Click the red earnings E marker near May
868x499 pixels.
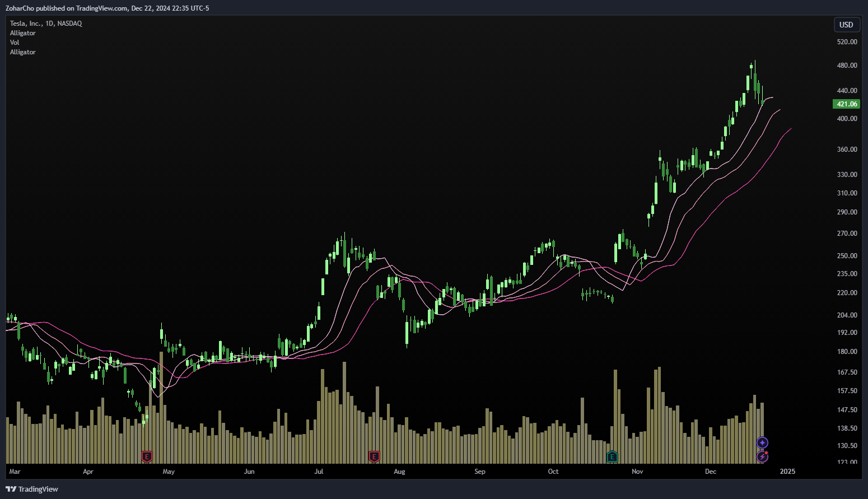pos(147,456)
